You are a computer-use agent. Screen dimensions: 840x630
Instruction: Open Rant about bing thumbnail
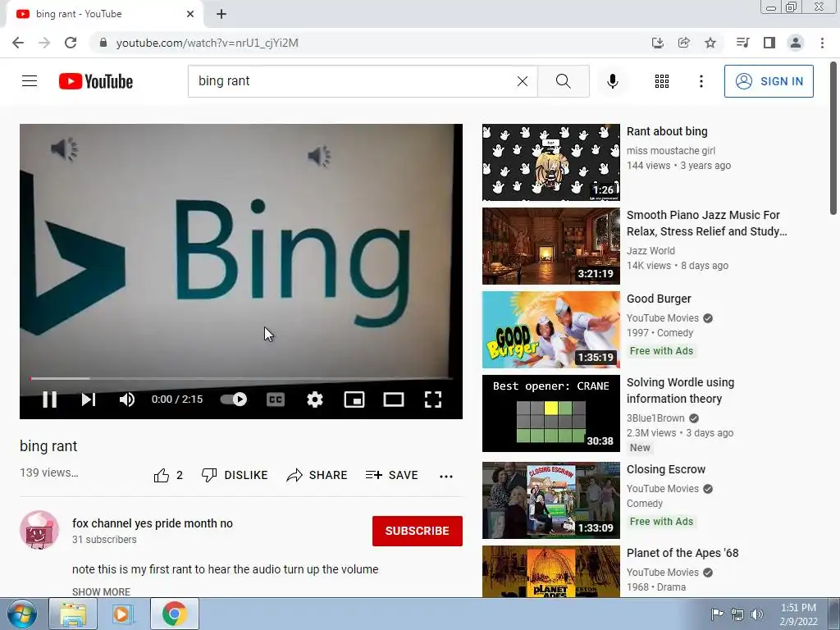point(550,162)
